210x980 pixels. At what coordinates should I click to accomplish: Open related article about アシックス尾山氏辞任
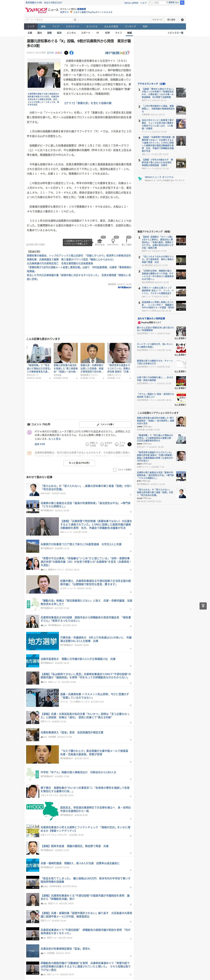tap(79, 256)
